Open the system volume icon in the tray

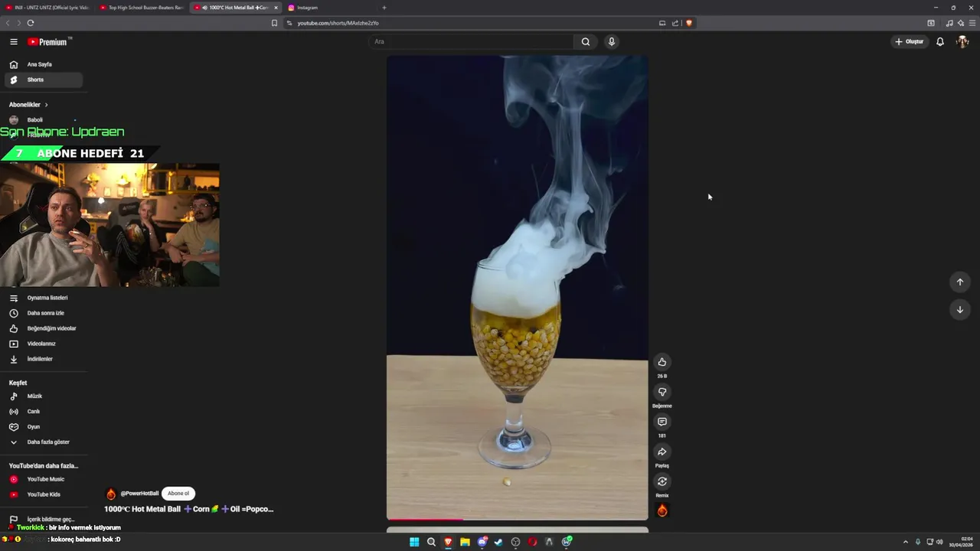tap(939, 542)
